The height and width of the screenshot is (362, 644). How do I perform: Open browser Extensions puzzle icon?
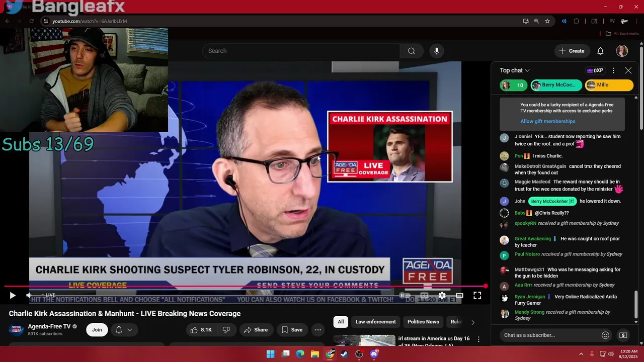click(x=577, y=21)
